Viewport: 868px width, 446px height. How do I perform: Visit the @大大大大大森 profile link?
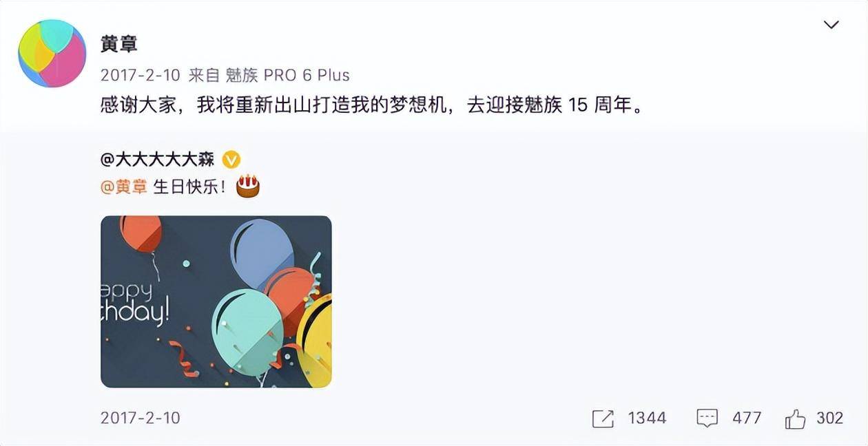point(158,160)
